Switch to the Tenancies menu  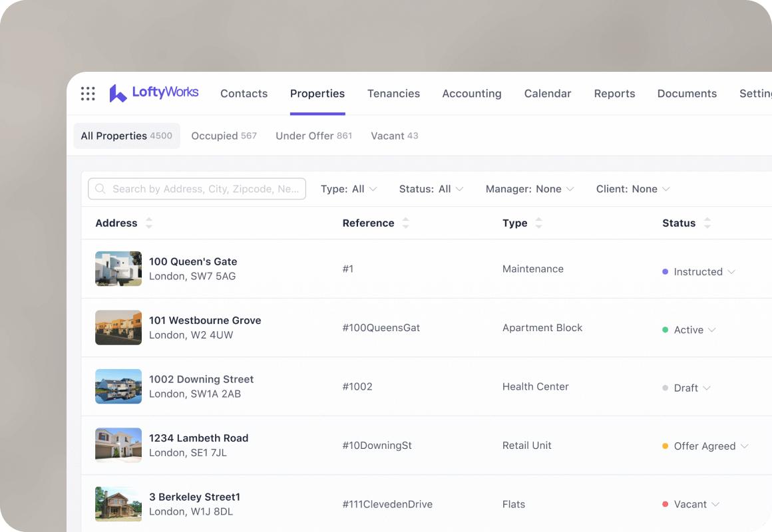click(x=393, y=94)
